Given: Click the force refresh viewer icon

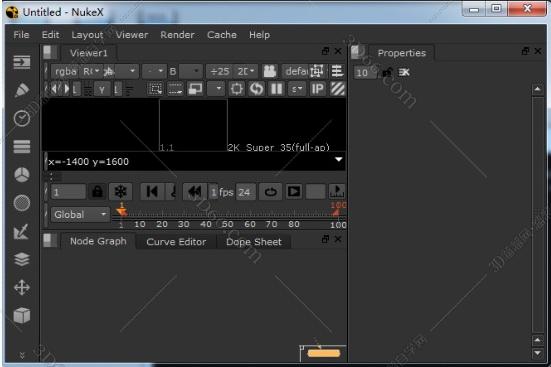Looking at the screenshot, I should pyautogui.click(x=257, y=89).
